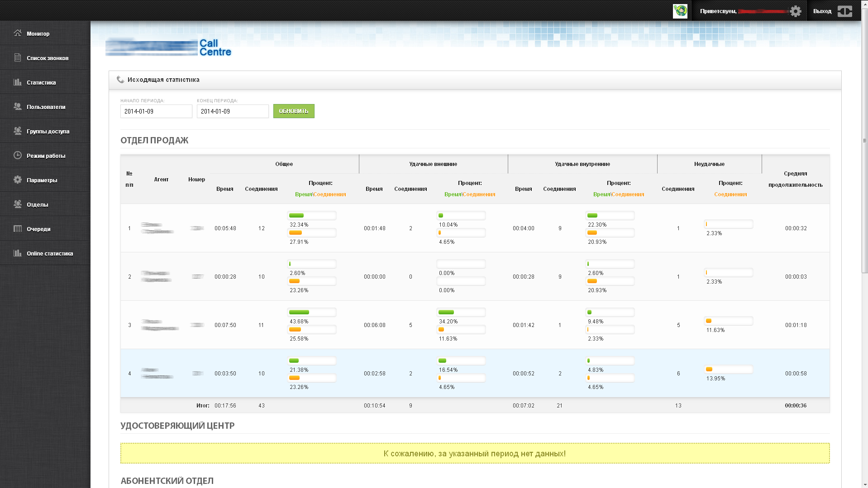Image resolution: width=868 pixels, height=488 pixels.
Task: Click the УДОСТОВЕРЯЮЩИЙ ЦЕНТР section heading
Action: pos(177,426)
